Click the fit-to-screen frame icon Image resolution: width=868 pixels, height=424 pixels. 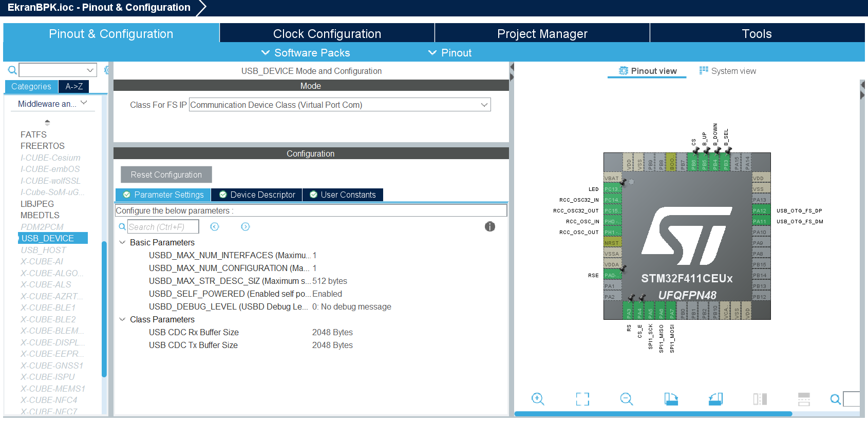pos(582,399)
